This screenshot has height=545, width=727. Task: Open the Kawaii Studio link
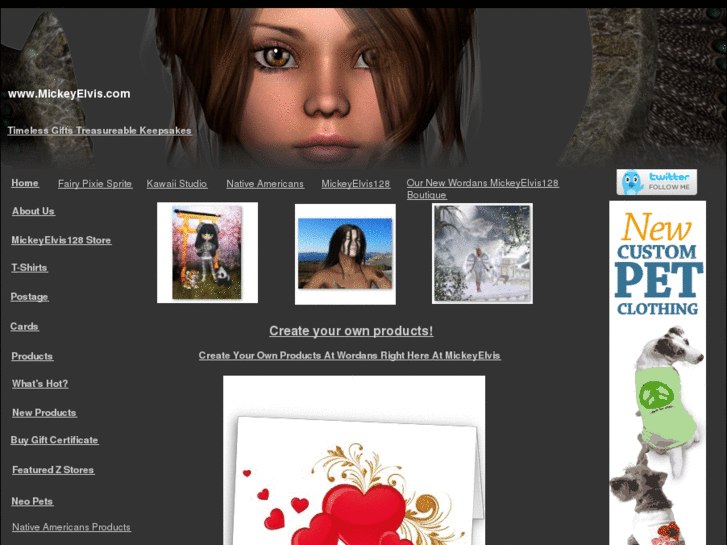177,184
